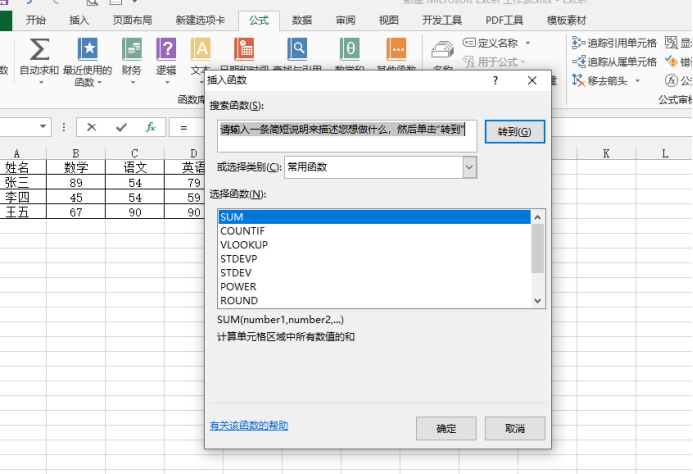Open the recently used functions star icon
This screenshot has width=693, height=474.
88,49
